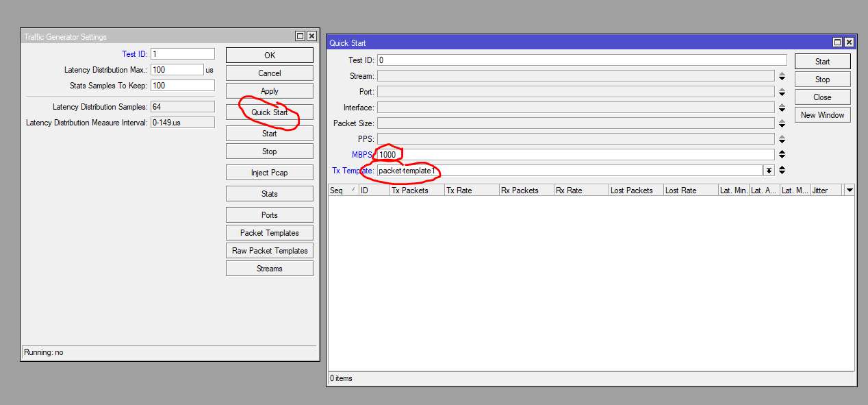This screenshot has width=868, height=405.
Task: Toggle the PPS row up/down arrows
Action: pos(782,139)
